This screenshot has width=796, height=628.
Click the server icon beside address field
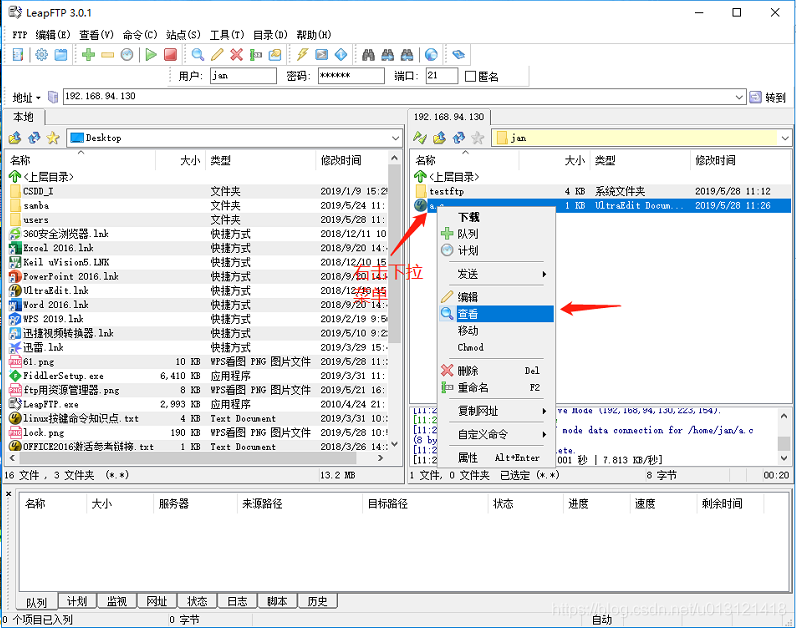(x=53, y=96)
